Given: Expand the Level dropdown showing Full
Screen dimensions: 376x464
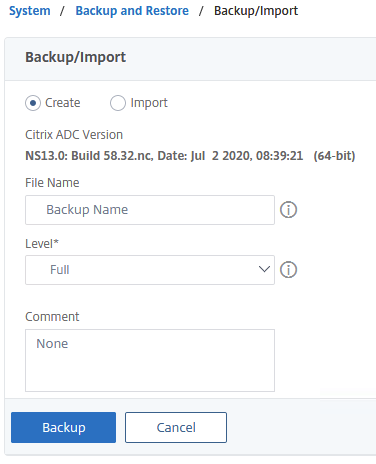Looking at the screenshot, I should pyautogui.click(x=150, y=270).
